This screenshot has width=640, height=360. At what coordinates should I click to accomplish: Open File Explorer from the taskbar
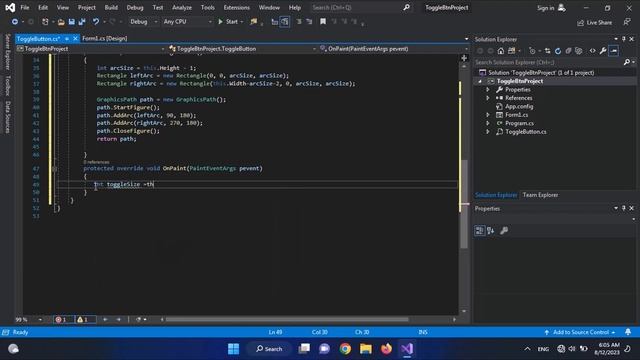click(366, 349)
